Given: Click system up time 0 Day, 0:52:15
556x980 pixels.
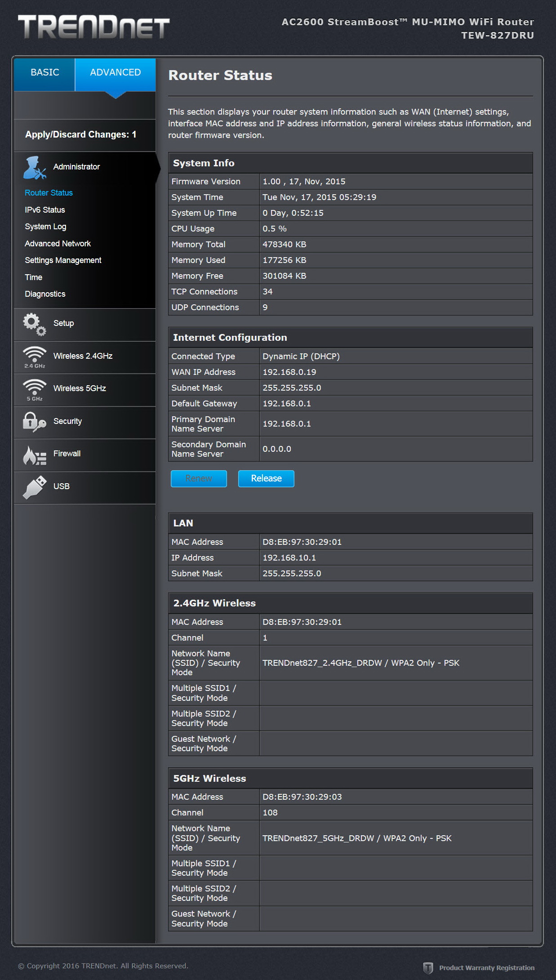Looking at the screenshot, I should (x=293, y=213).
